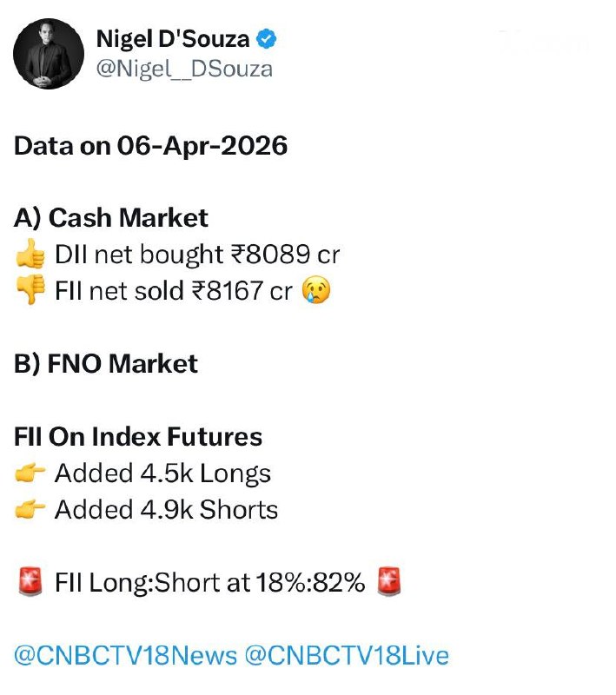Click the 'DII net bought ₹8089 cr' text
This screenshot has width=616, height=695.
(x=196, y=255)
